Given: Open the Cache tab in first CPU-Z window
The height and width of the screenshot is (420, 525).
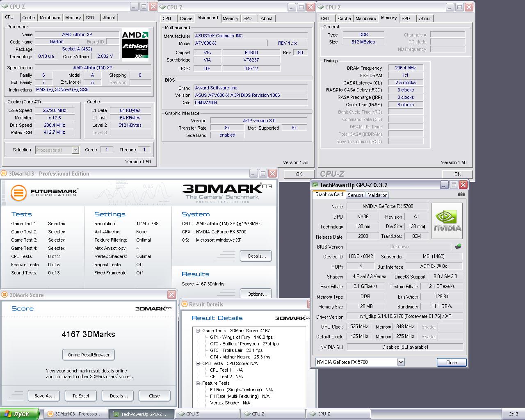Looking at the screenshot, I should (x=28, y=18).
